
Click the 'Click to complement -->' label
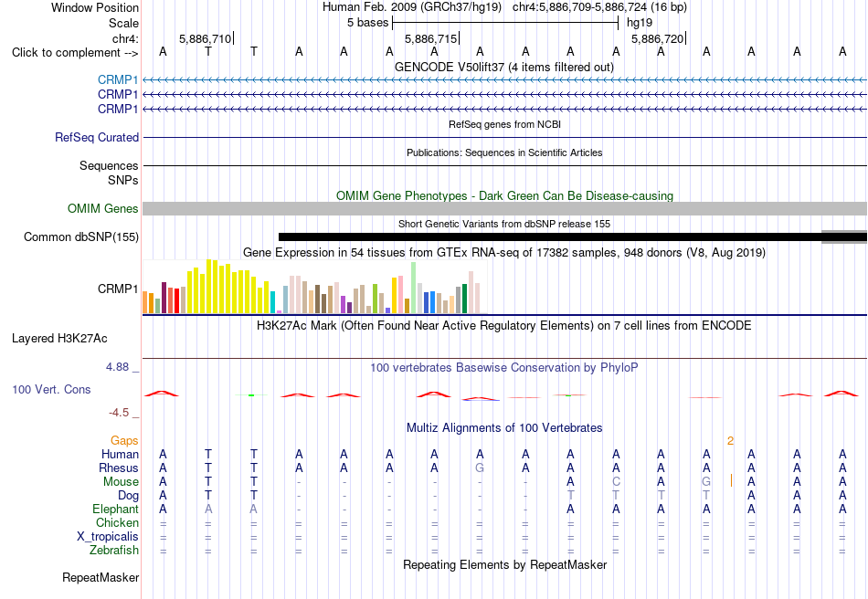[75, 53]
